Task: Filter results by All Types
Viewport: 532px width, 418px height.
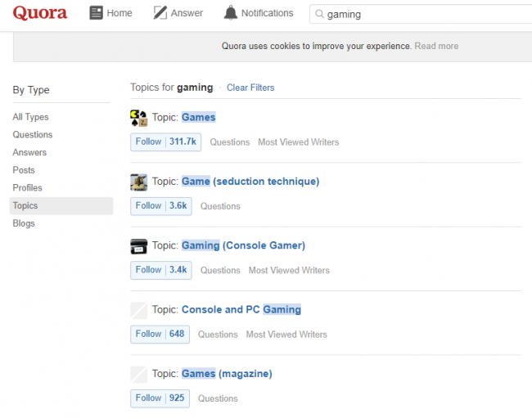Action: pyautogui.click(x=30, y=117)
